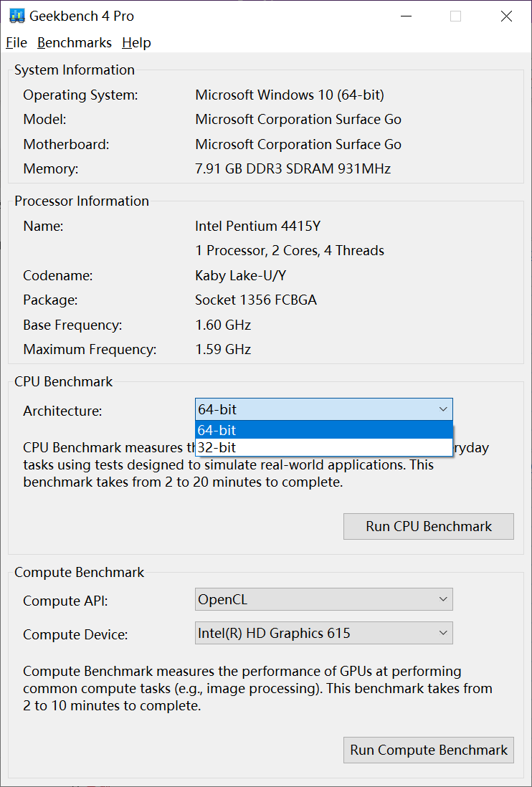Click the 'Base Frequency:' label
532x787 pixels.
[72, 325]
